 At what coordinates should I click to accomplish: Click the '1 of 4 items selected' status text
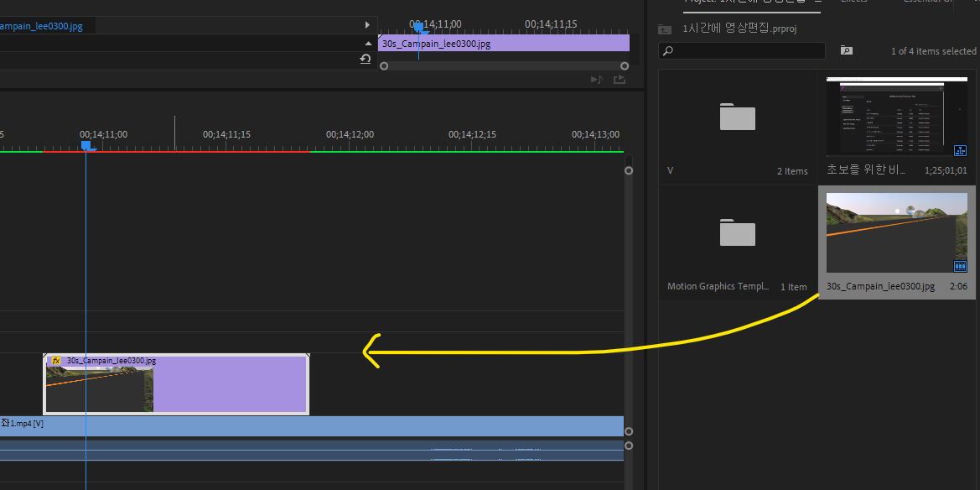pyautogui.click(x=934, y=50)
